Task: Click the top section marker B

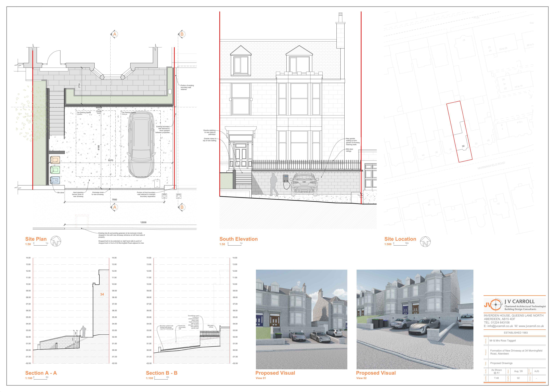Action: click(182, 34)
